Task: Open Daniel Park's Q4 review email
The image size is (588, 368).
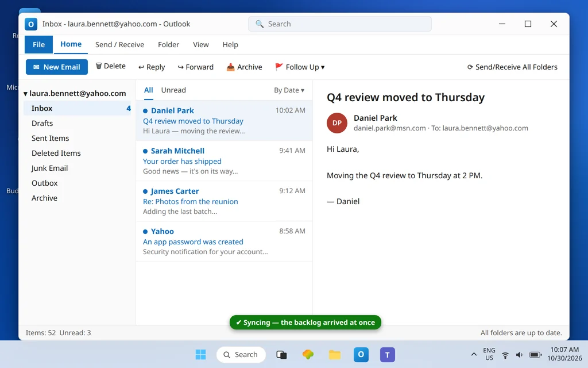Action: click(225, 121)
